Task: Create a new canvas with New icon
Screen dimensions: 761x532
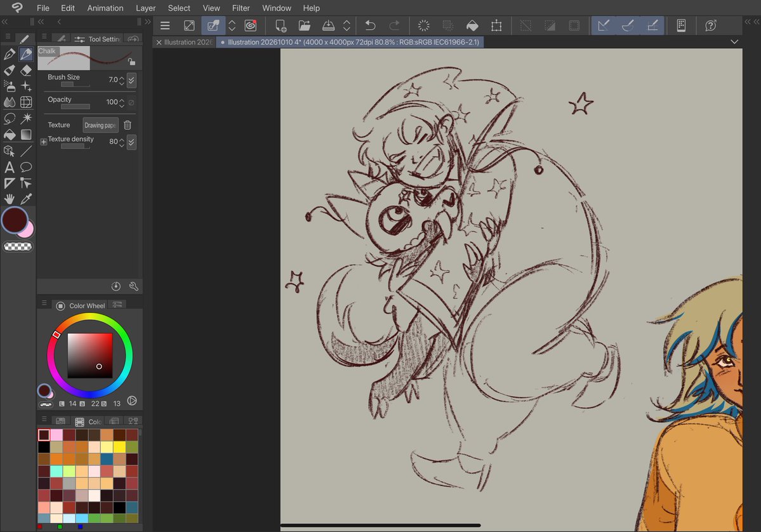Action: pos(281,26)
